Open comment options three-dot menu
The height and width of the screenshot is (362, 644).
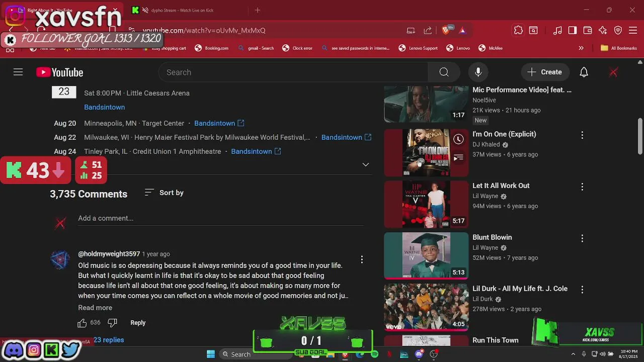361,259
